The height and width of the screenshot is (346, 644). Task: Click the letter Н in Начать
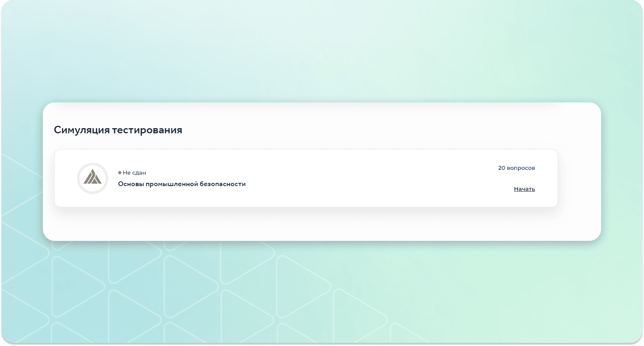pyautogui.click(x=516, y=189)
